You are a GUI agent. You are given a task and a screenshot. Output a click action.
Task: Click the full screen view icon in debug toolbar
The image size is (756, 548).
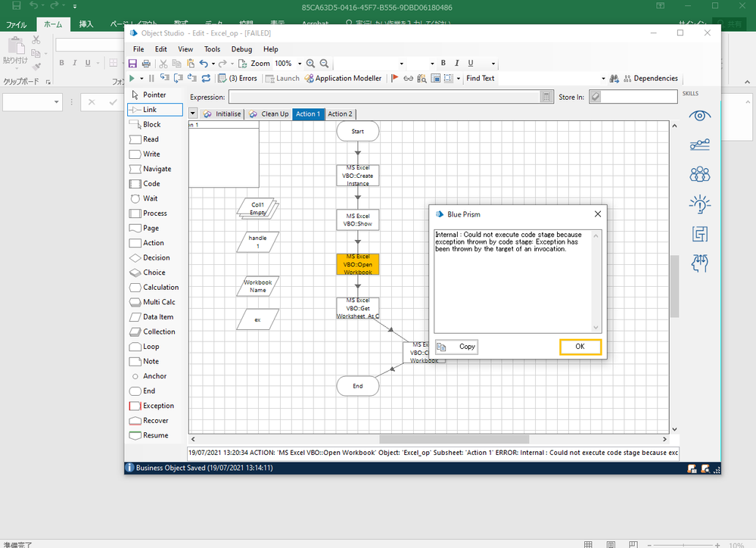click(435, 78)
